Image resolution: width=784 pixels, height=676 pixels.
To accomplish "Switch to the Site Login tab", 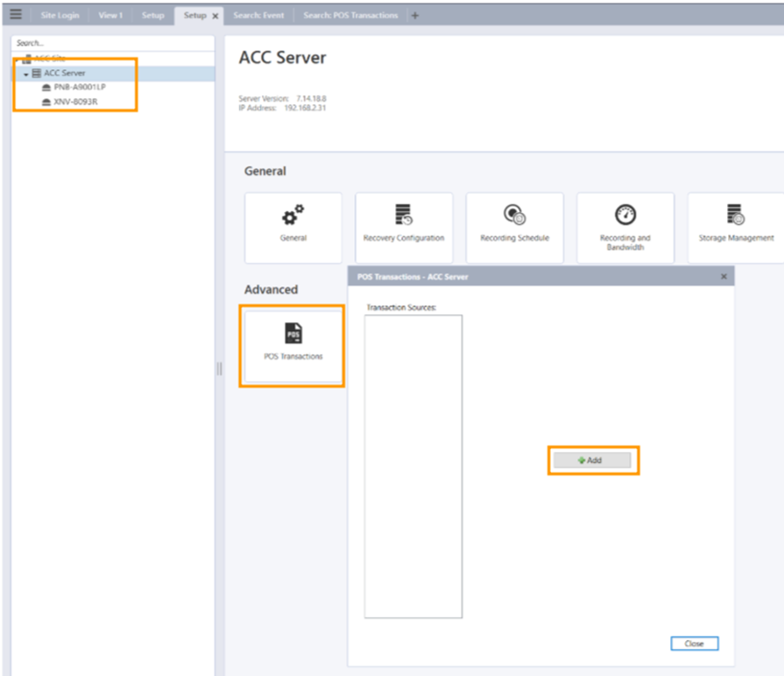I will point(60,16).
